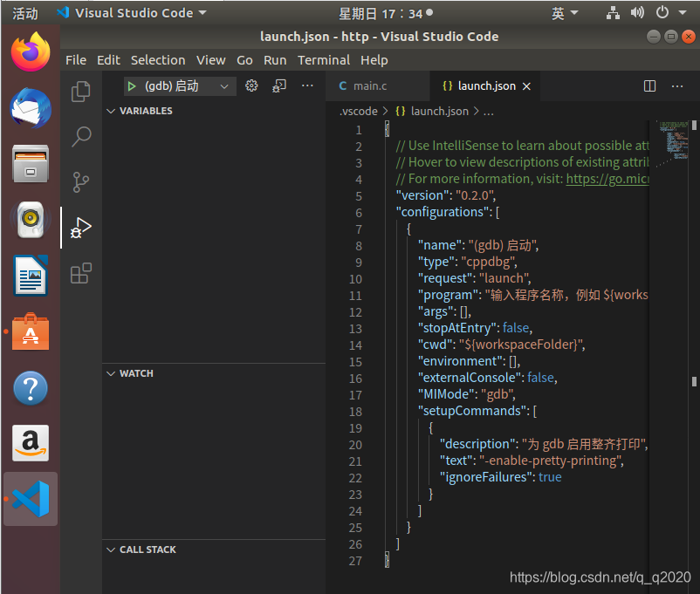This screenshot has width=700, height=594.
Task: Open the Extensions view
Action: point(81,273)
